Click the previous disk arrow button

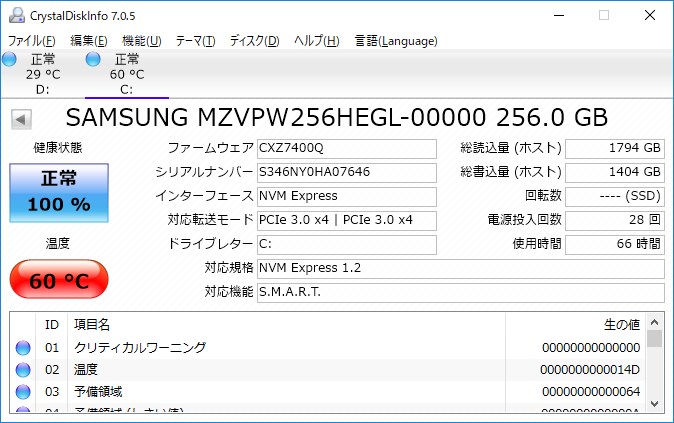(21, 119)
